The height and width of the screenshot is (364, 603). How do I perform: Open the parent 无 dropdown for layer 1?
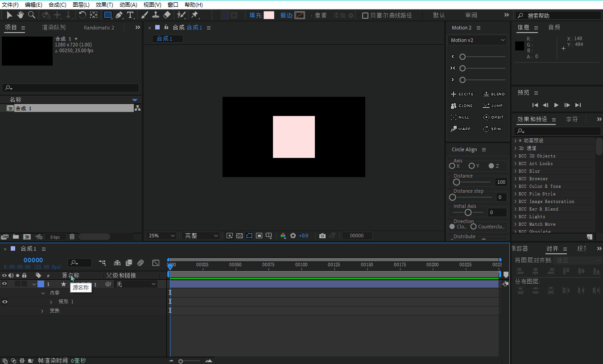click(136, 284)
